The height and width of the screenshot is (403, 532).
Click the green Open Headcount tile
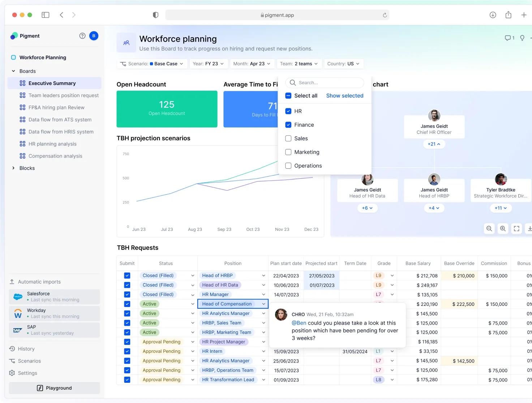coord(167,109)
